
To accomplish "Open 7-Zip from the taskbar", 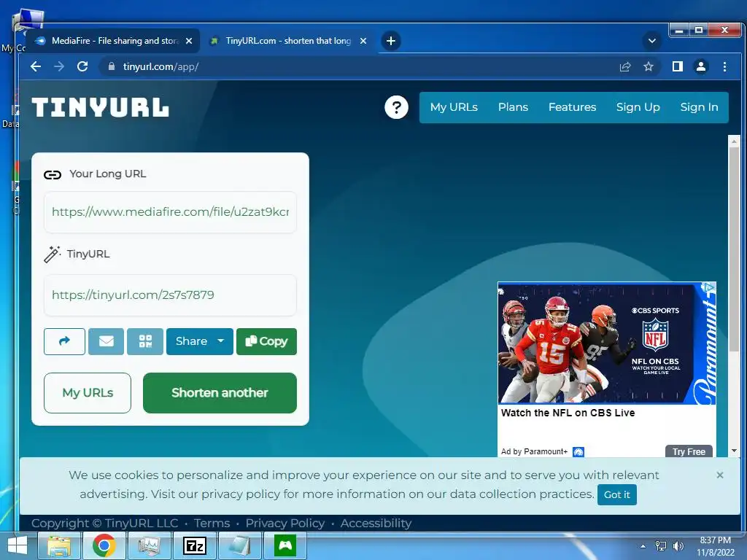I will tap(194, 545).
